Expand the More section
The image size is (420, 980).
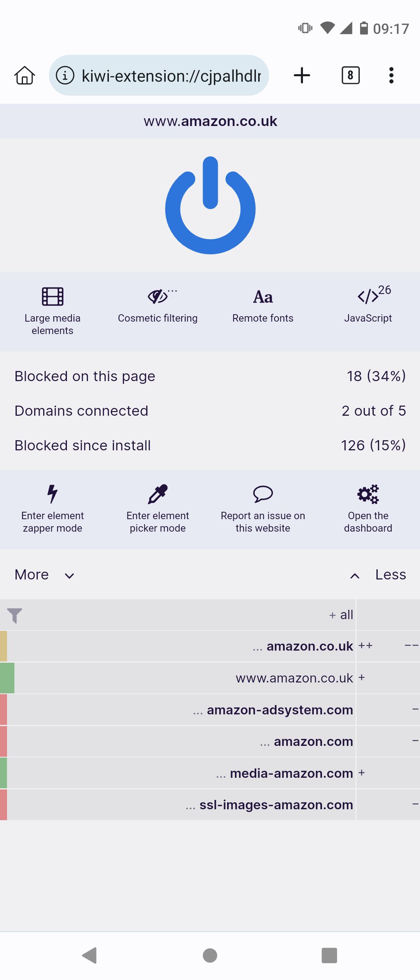[43, 574]
